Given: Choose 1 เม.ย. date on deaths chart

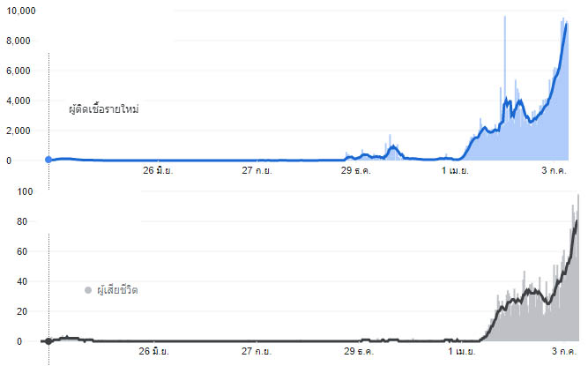Looking at the screenshot, I should [455, 352].
